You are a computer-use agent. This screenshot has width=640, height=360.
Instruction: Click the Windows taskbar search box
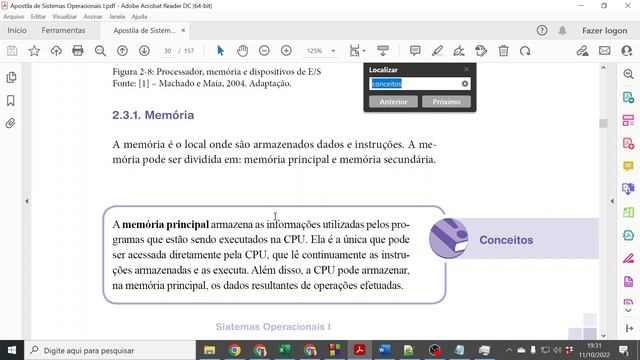point(110,350)
